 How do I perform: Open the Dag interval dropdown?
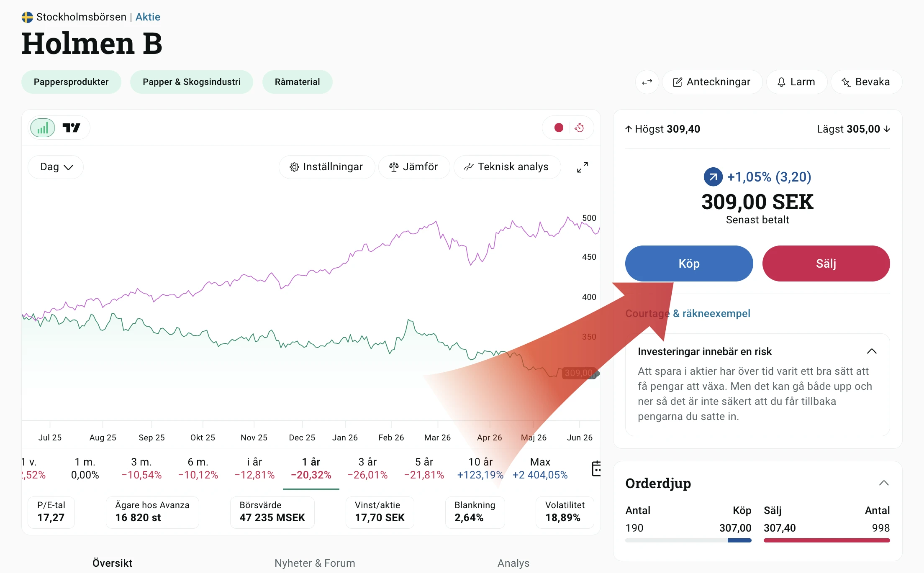[56, 167]
